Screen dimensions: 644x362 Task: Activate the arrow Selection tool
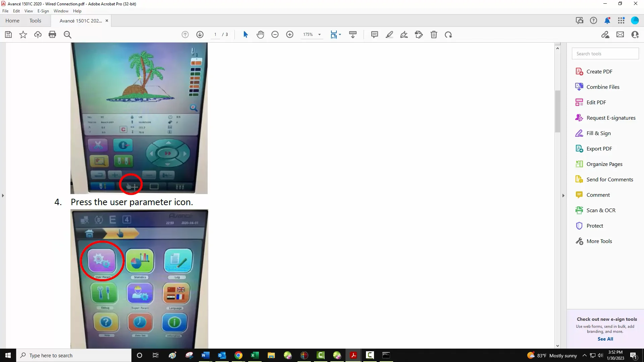coord(246,35)
